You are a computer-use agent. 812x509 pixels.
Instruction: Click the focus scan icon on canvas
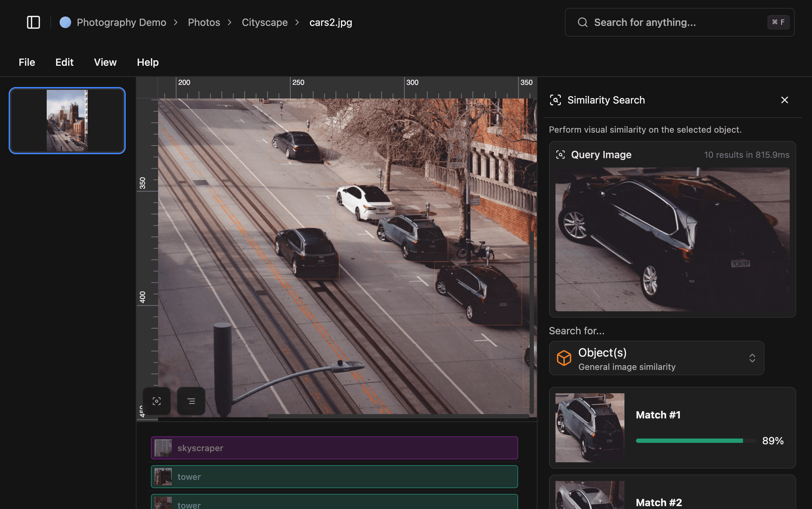157,401
